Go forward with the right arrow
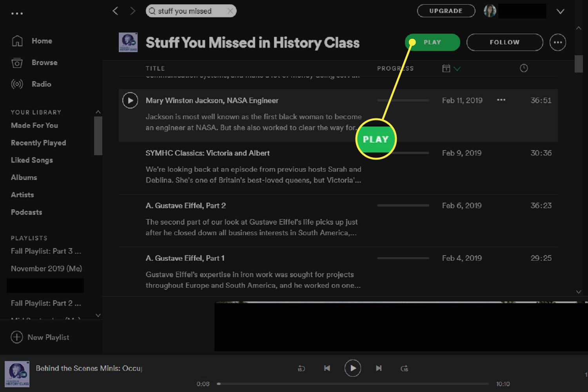588x392 pixels. point(132,11)
